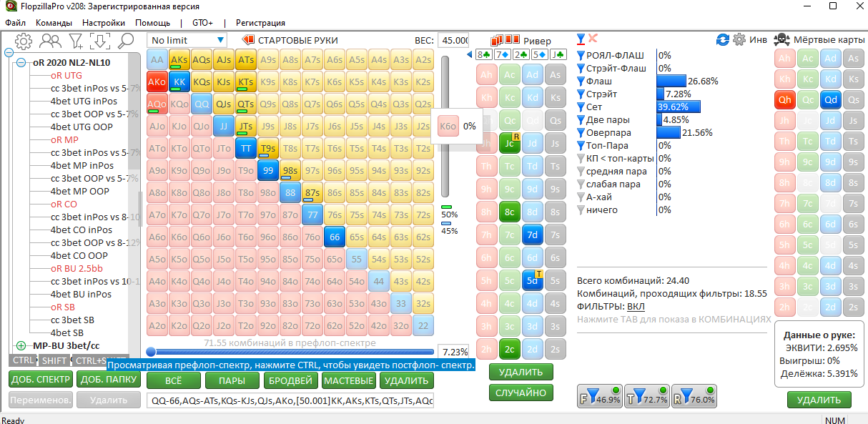Screen dimensions: 868x424
Task: Toggle the Флаш filter funnel
Action: coord(581,82)
